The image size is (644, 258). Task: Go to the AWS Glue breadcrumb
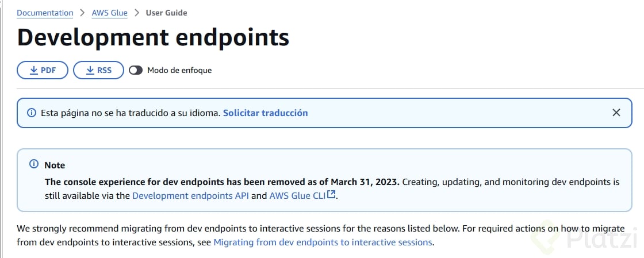[x=109, y=13]
